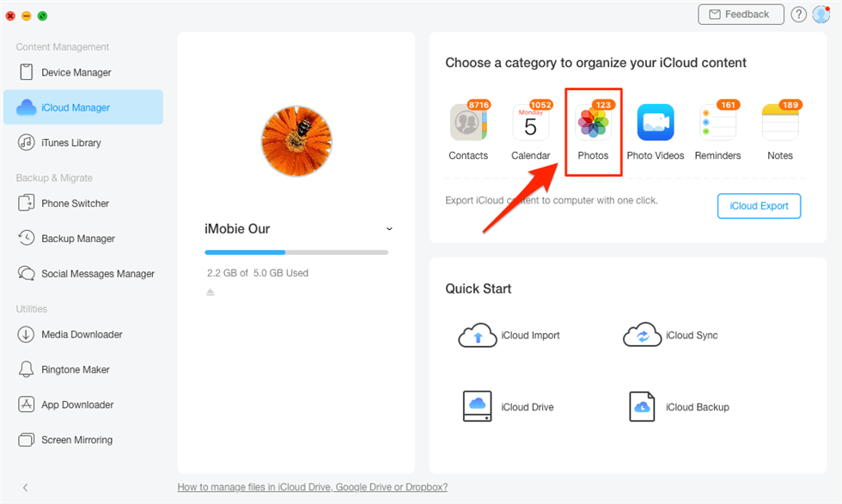Image resolution: width=842 pixels, height=504 pixels.
Task: Open the Photo Videos category
Action: click(656, 124)
